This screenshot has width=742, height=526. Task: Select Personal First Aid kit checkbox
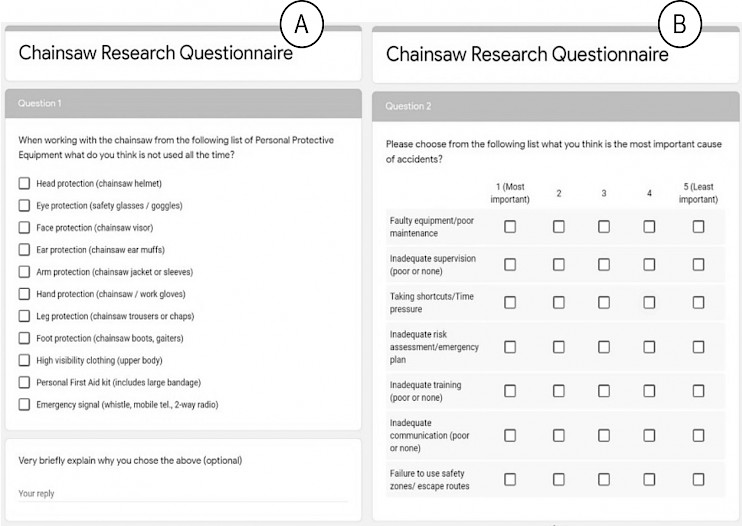(x=24, y=382)
